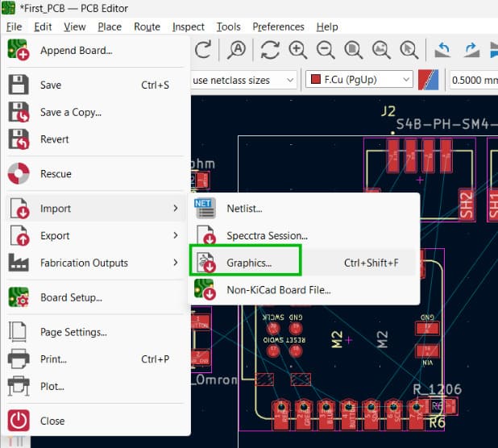Open the netclass sizes dropdown
The image size is (498, 448).
[x=243, y=80]
